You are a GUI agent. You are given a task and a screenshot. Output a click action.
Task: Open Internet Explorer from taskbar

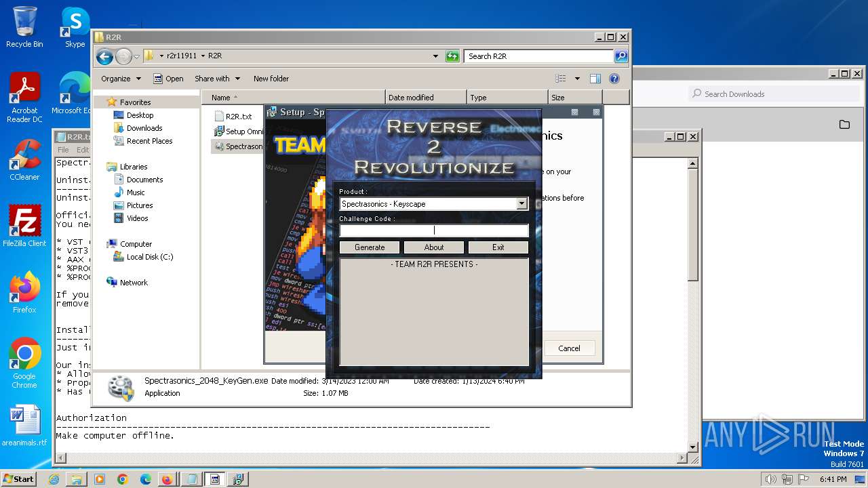tap(54, 479)
